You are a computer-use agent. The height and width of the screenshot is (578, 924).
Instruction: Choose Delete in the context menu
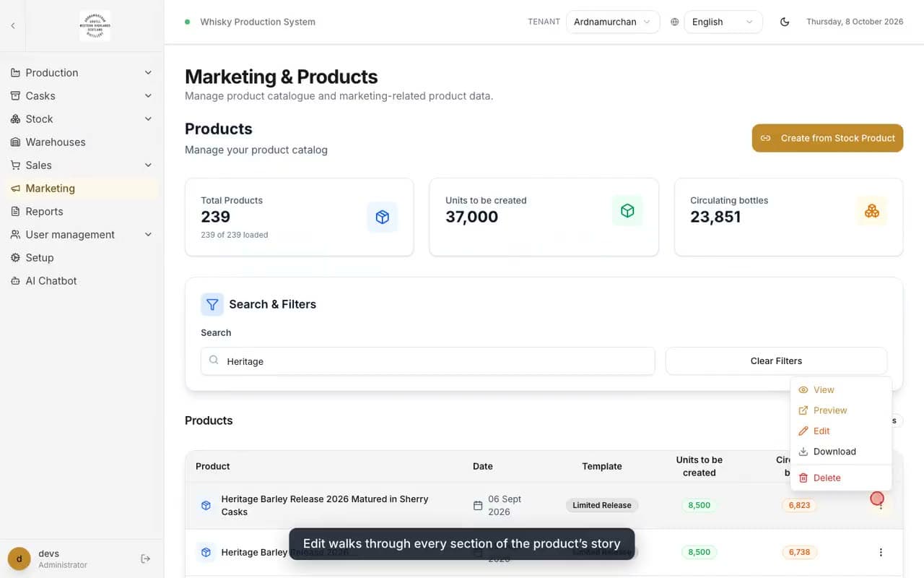pos(841,478)
